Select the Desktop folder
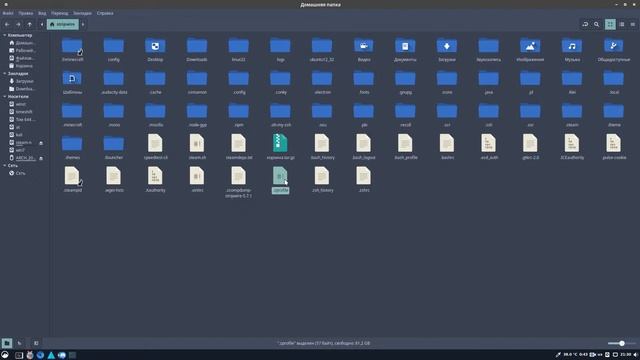The image size is (640, 360). tap(155, 50)
